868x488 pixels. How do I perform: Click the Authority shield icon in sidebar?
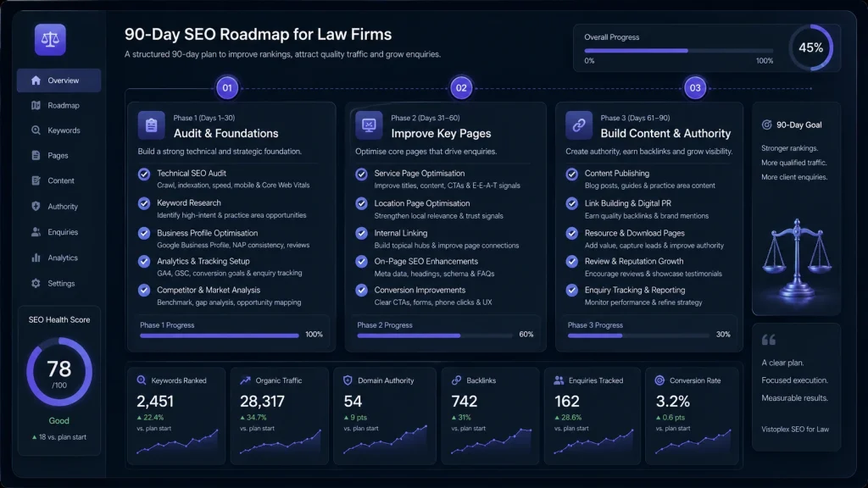coord(36,207)
